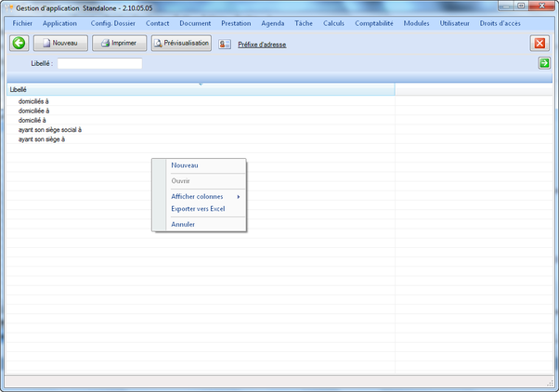Open the Fichier menu
The width and height of the screenshot is (559, 392).
[x=22, y=23]
